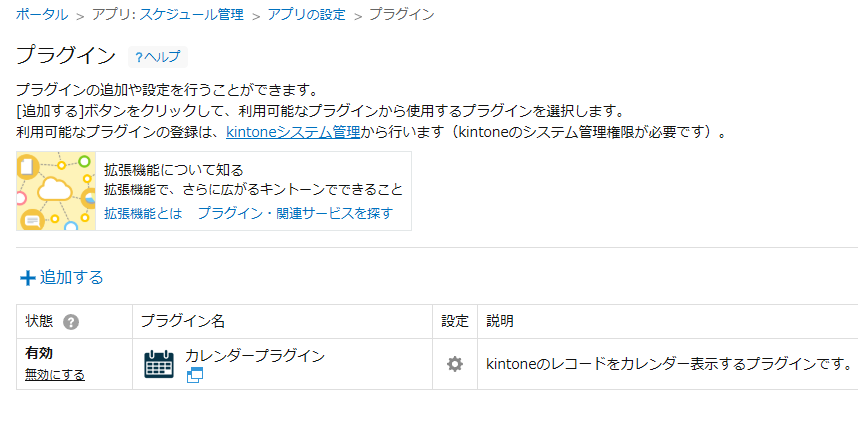Select the current プラグイン breadcrumb item
This screenshot has height=436, width=858.
402,14
